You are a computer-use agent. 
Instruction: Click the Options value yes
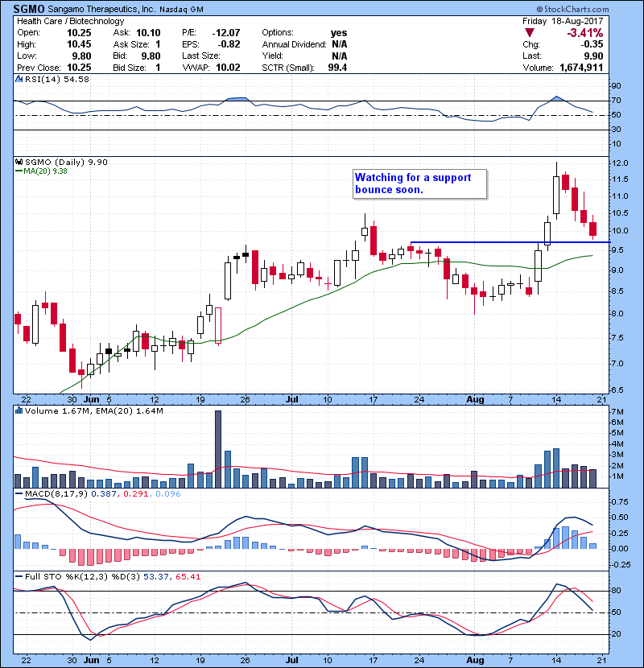(339, 33)
